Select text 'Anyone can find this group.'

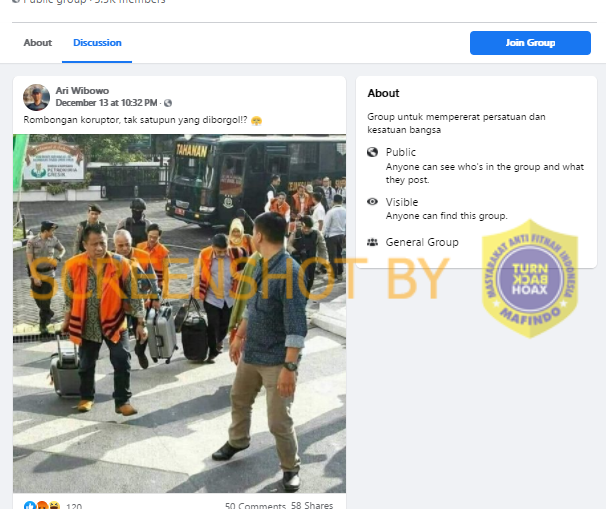tap(446, 216)
